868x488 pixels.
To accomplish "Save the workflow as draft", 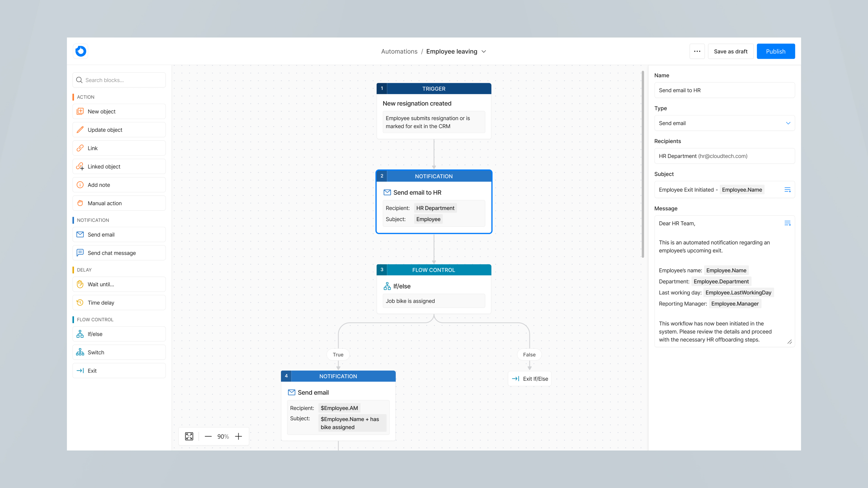I will click(731, 51).
